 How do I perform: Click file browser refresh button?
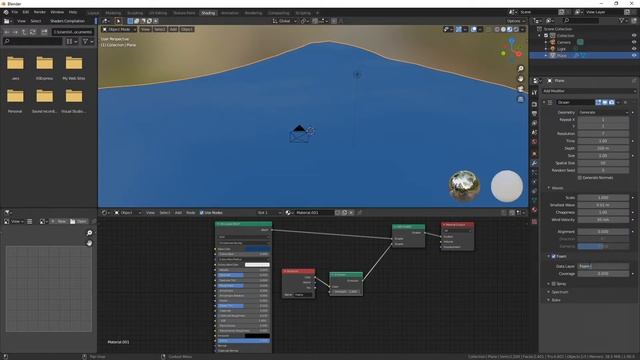coord(33,32)
